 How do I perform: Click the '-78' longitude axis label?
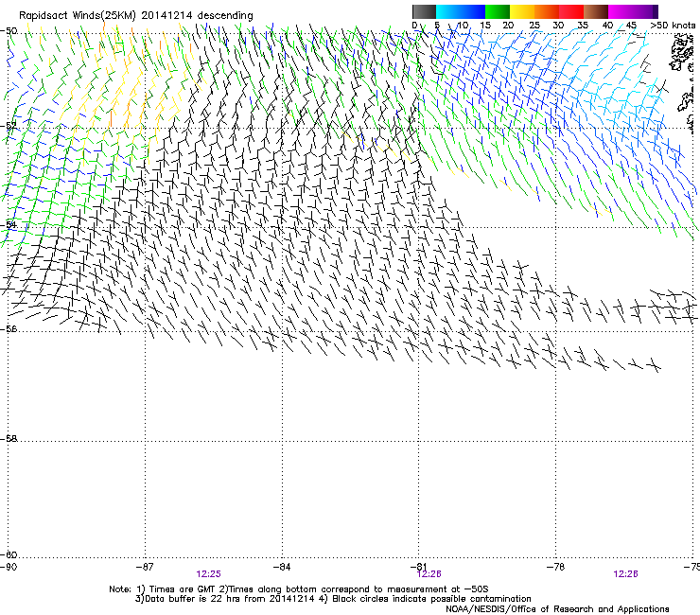click(x=555, y=567)
